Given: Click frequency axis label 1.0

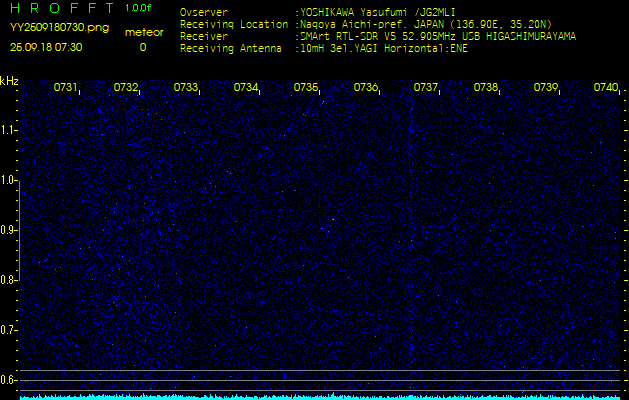Looking at the screenshot, I should (8, 180).
